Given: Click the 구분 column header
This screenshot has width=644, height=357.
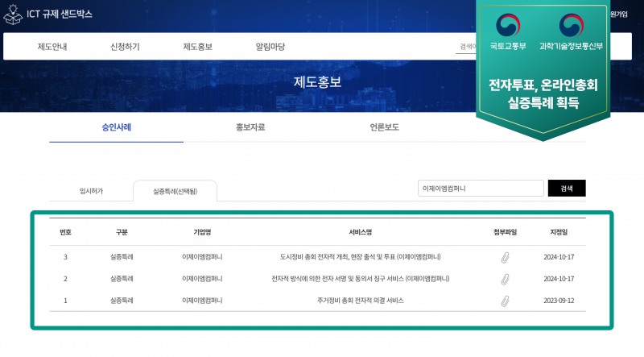Looking at the screenshot, I should click(x=122, y=232).
